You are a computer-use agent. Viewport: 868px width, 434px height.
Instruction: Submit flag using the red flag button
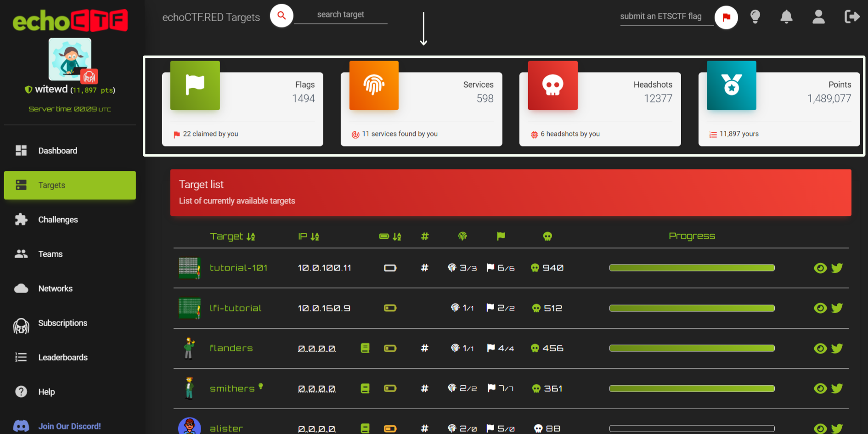tap(726, 17)
